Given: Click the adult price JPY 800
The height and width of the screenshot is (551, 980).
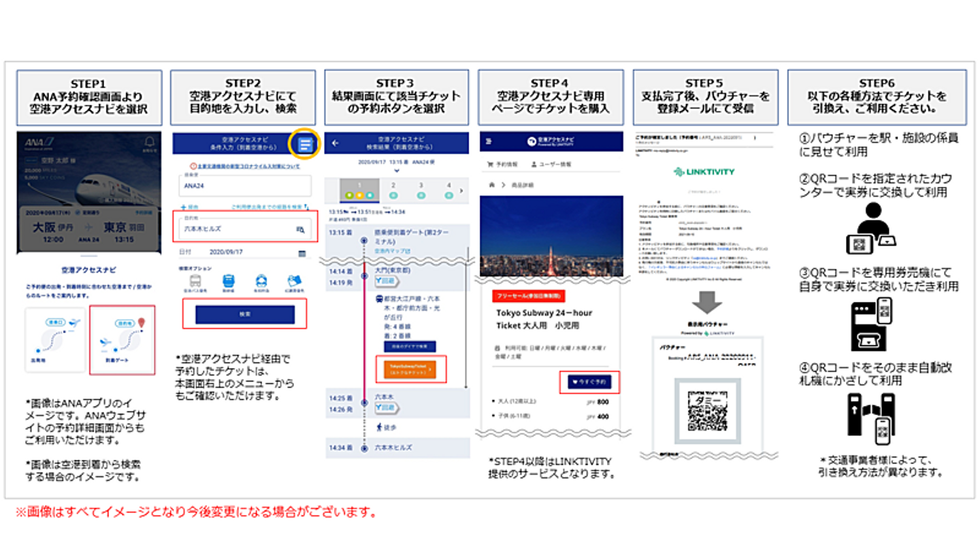Looking at the screenshot, I should 598,401.
